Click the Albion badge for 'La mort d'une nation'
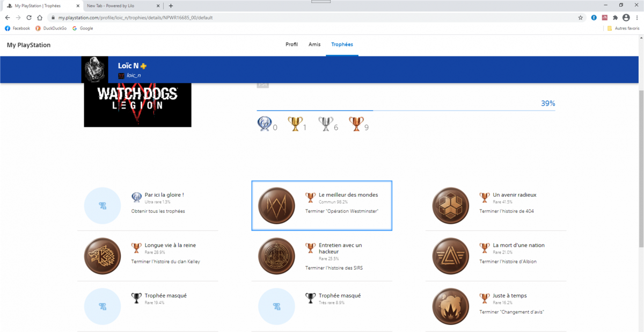 tap(451, 256)
